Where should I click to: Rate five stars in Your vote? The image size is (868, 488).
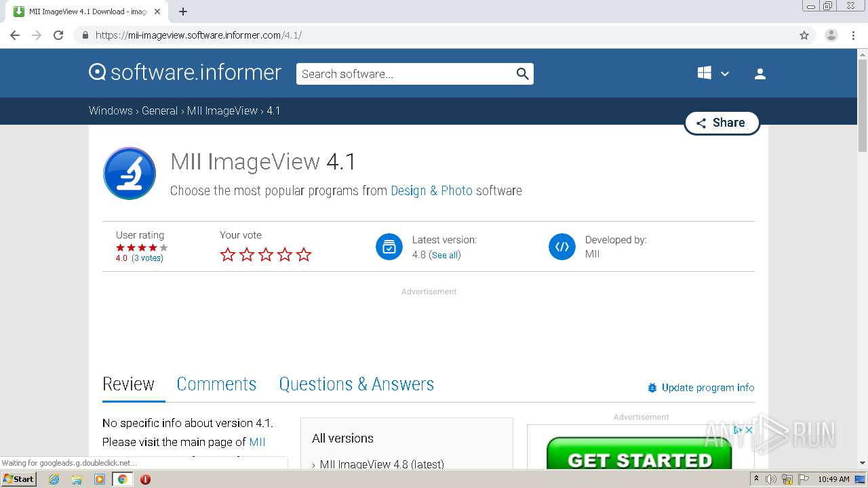click(304, 255)
